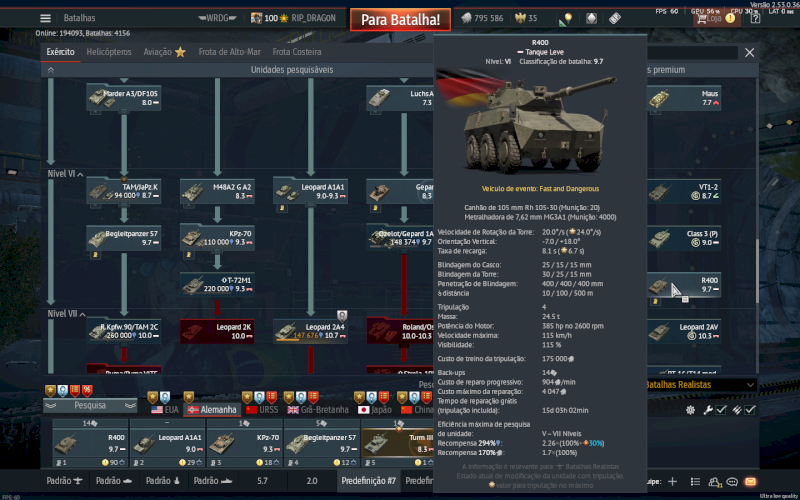Select the Padrão aircraft preset
800x500 pixels.
(64, 481)
